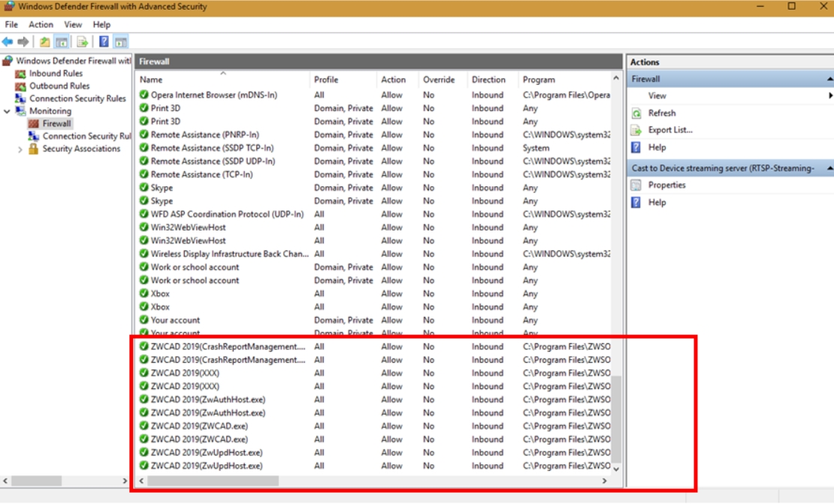Select the Windows Defender Firewall root node

[74, 61]
